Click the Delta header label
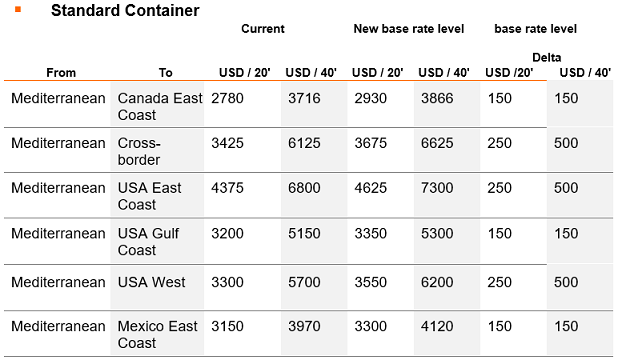The width and height of the screenshot is (618, 360). [x=547, y=58]
